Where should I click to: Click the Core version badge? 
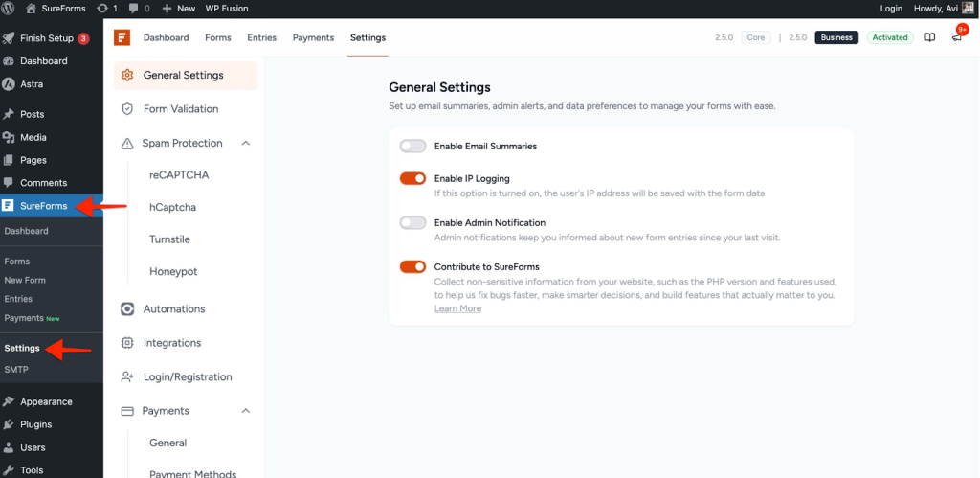(756, 37)
